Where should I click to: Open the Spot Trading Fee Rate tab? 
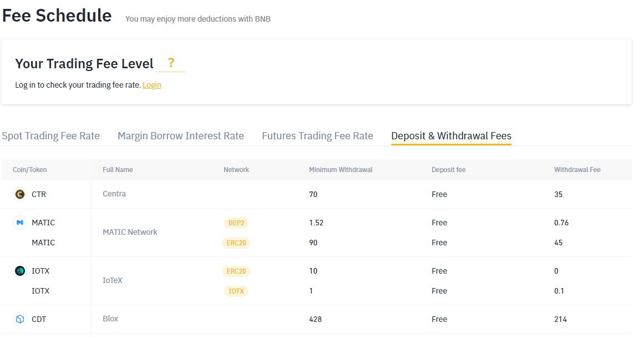51,136
